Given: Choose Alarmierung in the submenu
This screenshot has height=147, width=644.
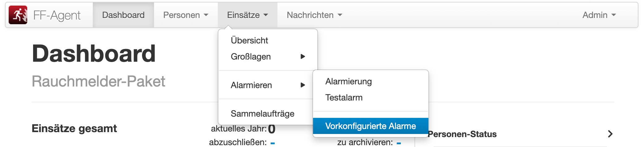Looking at the screenshot, I should 348,81.
